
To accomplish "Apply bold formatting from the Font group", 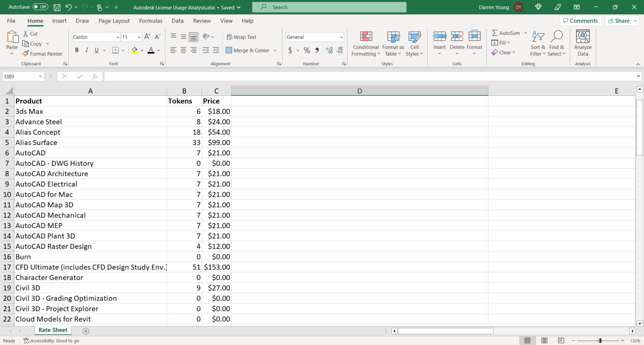I will (x=77, y=50).
